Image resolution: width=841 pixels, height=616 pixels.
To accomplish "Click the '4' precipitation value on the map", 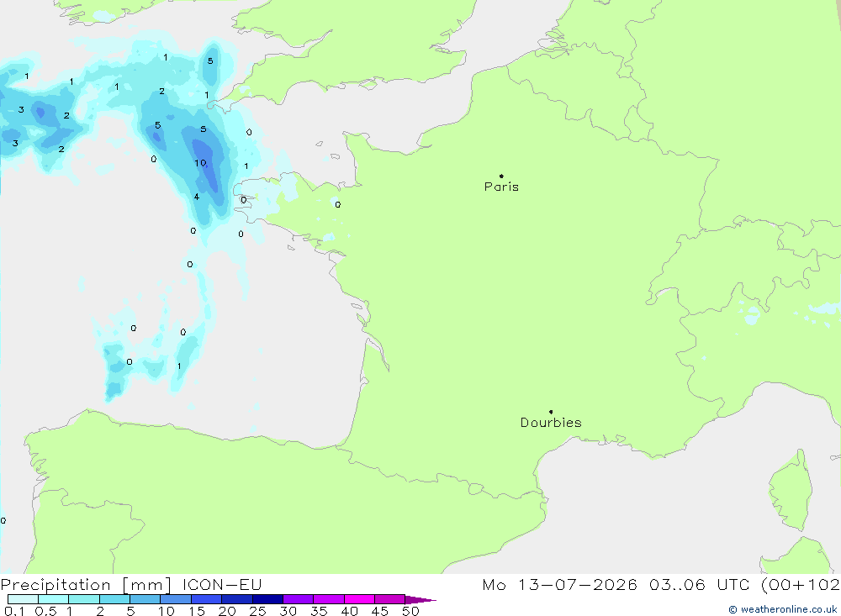I will tap(197, 197).
